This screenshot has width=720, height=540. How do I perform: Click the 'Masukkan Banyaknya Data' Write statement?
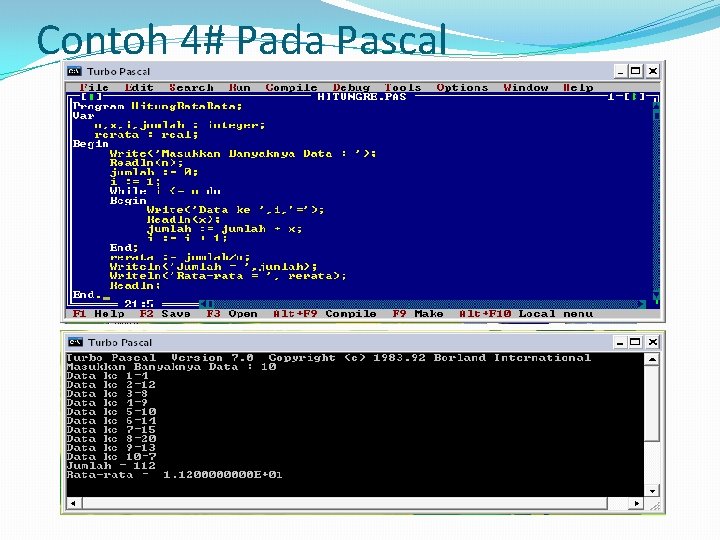pos(243,153)
